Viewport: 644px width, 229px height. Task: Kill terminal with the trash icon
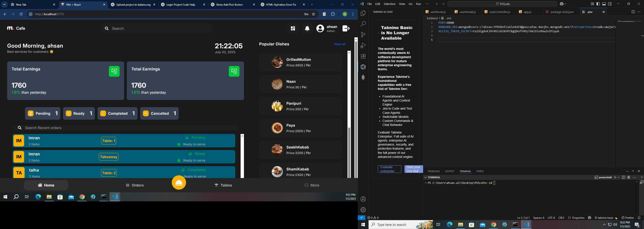coord(629,177)
